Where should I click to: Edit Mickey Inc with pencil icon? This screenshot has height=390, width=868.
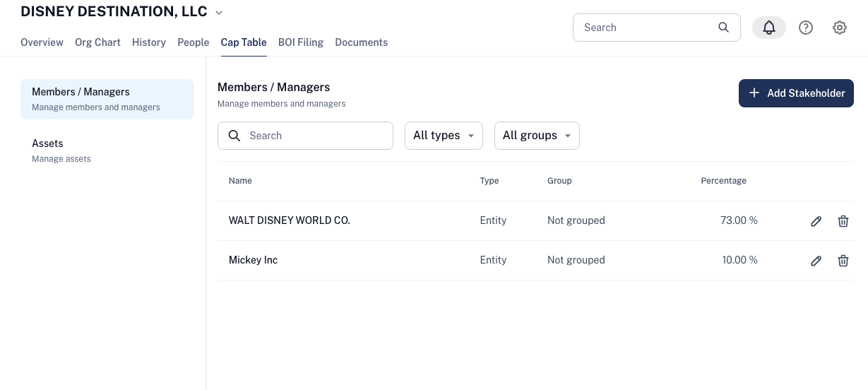816,261
